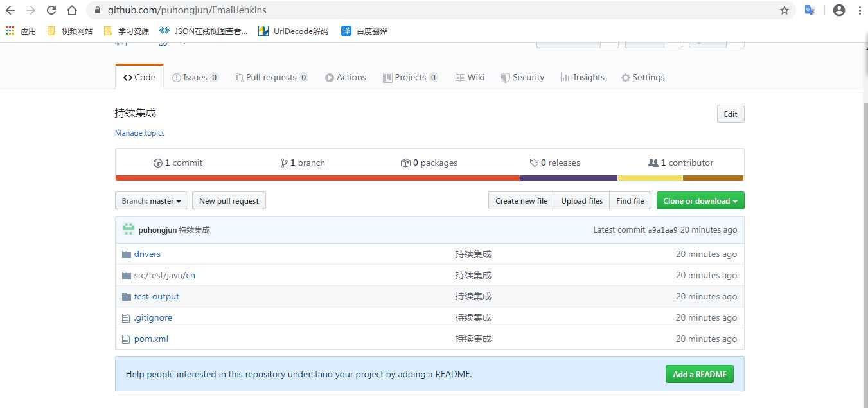The image size is (868, 408).
Task: Click the Upload files button
Action: click(x=581, y=201)
